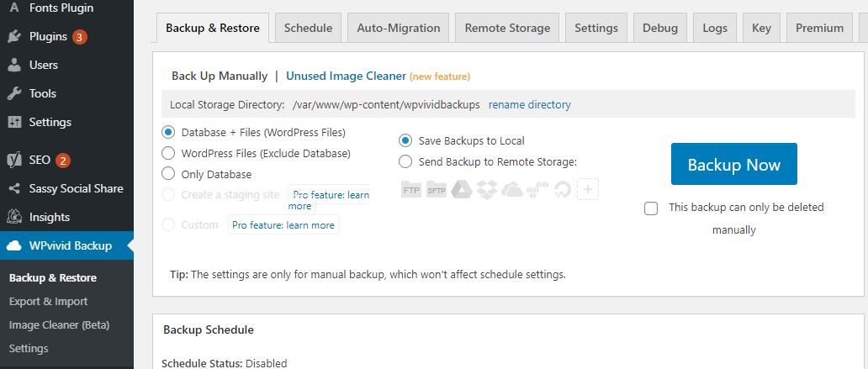868x369 pixels.
Task: Choose the Google Drive storage icon
Action: pos(461,189)
